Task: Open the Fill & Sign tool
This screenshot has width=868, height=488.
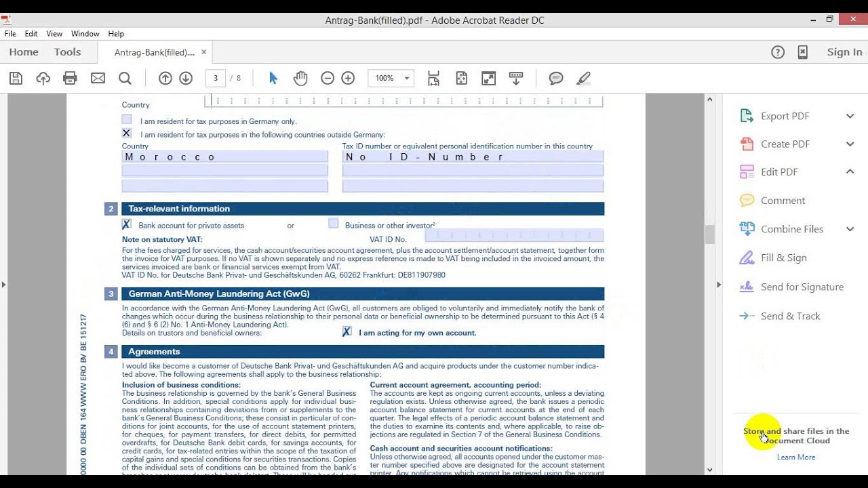Action: (783, 258)
